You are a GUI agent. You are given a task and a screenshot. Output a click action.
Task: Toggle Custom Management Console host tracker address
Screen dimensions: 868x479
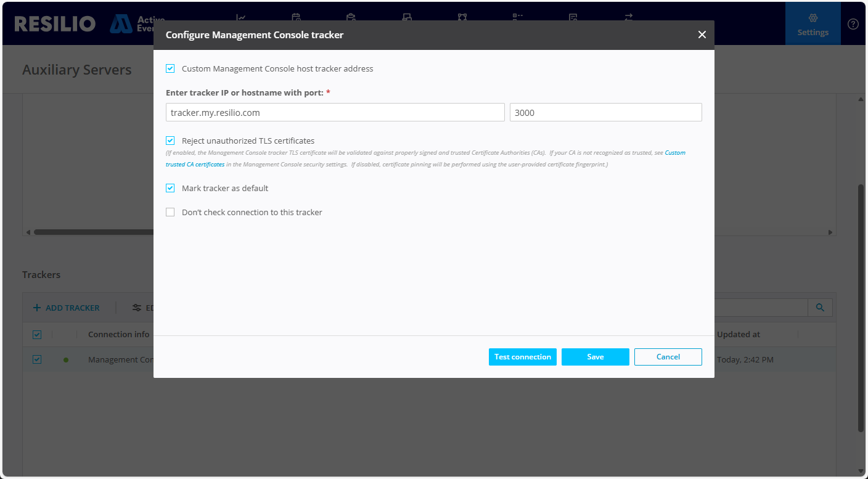tap(170, 68)
